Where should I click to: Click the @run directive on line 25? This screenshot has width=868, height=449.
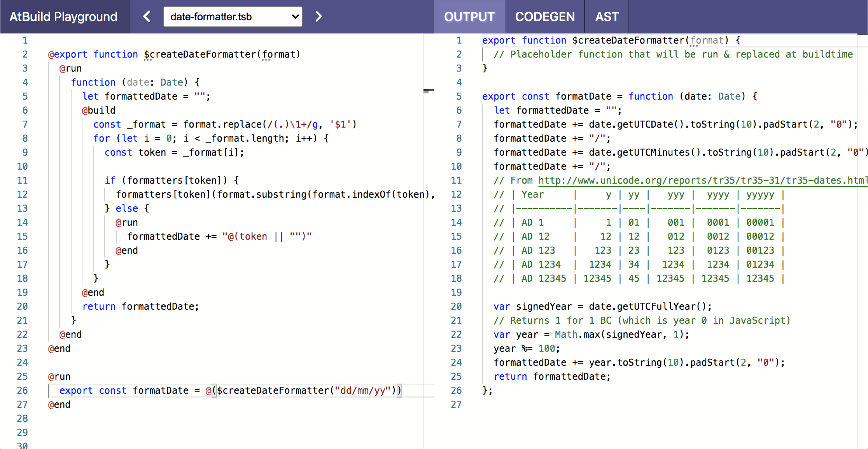coord(59,376)
